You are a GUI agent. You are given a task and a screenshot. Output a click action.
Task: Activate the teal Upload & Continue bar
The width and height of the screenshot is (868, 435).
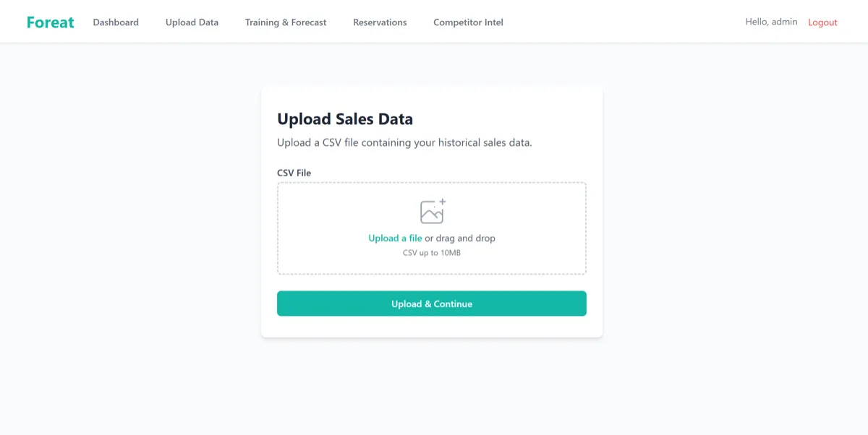click(431, 303)
